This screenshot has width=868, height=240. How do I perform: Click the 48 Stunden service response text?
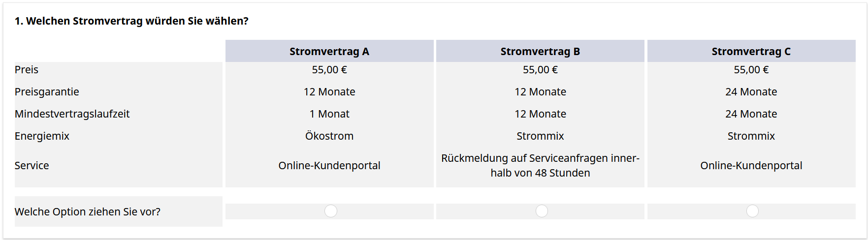(540, 173)
